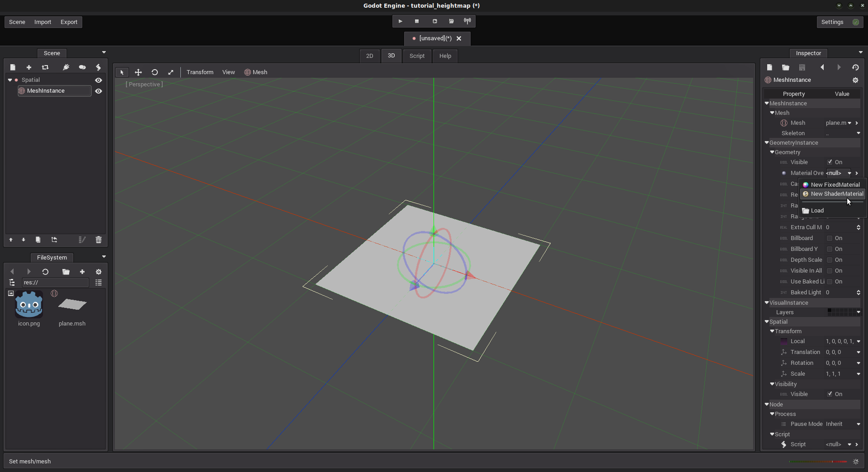Select the viewport Scale mode tool
This screenshot has width=868, height=472.
171,72
